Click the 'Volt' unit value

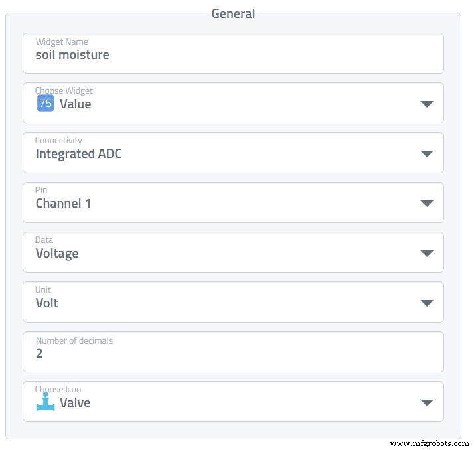click(47, 303)
